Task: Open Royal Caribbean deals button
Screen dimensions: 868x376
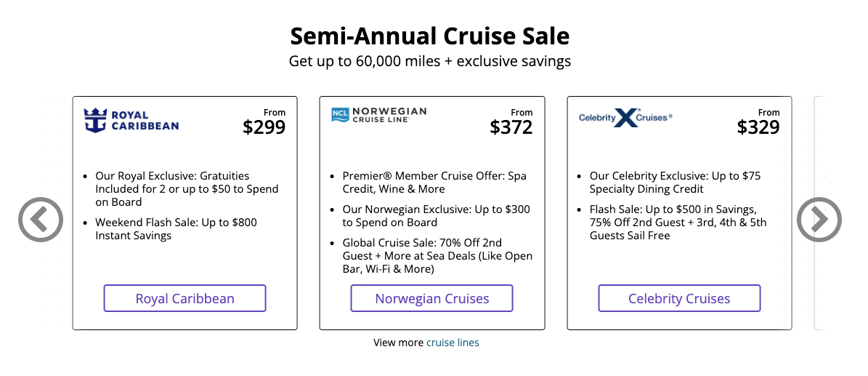Action: click(185, 298)
